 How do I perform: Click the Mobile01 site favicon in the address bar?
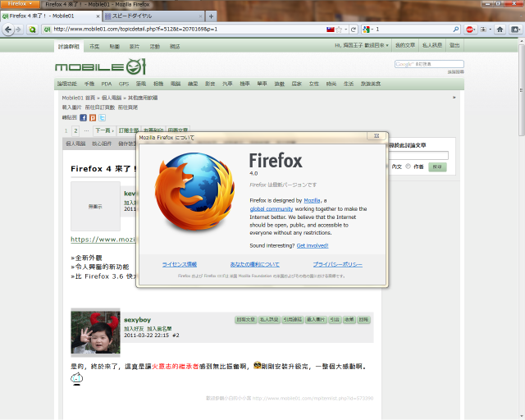(48, 30)
